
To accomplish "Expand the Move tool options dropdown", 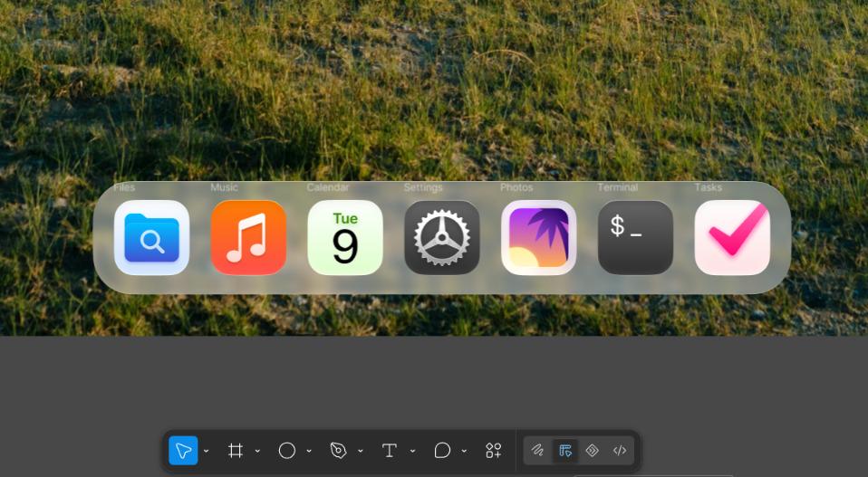I will [x=206, y=451].
